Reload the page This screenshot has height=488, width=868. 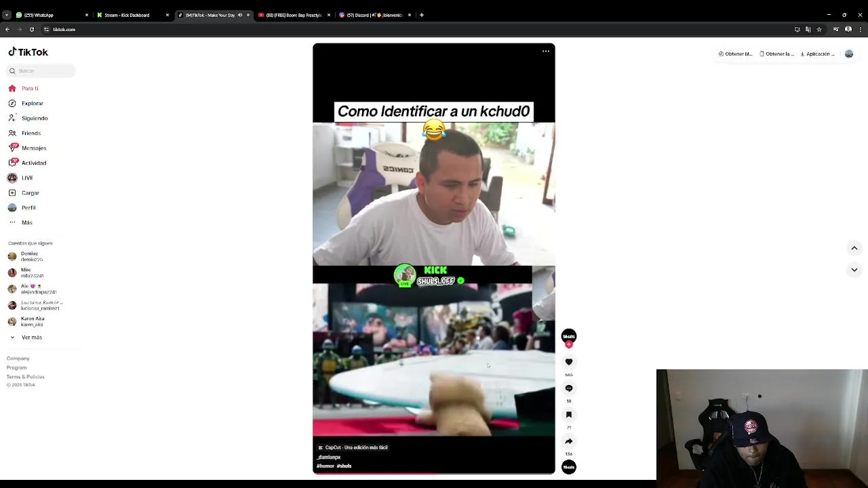coord(31,29)
